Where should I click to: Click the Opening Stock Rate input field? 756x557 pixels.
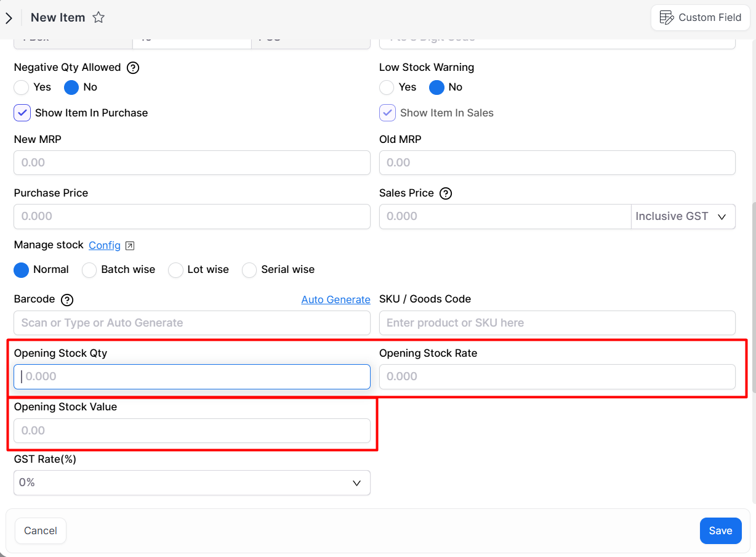[x=557, y=376]
